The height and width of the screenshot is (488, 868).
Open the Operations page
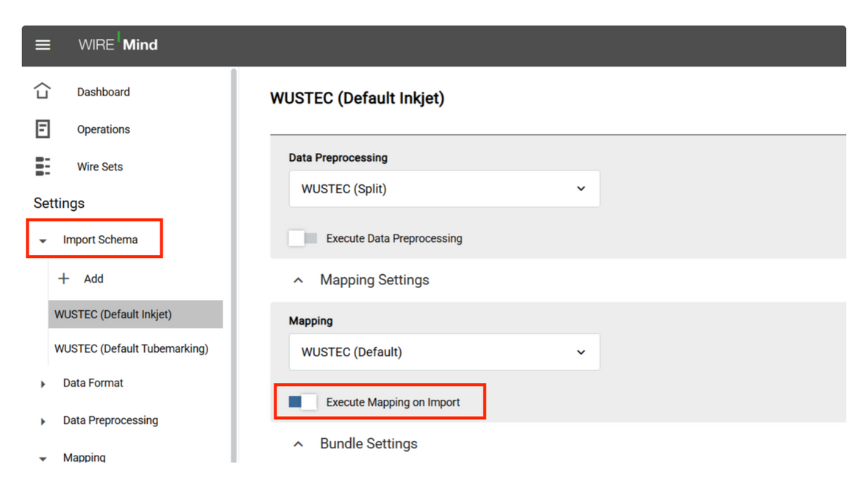[104, 129]
